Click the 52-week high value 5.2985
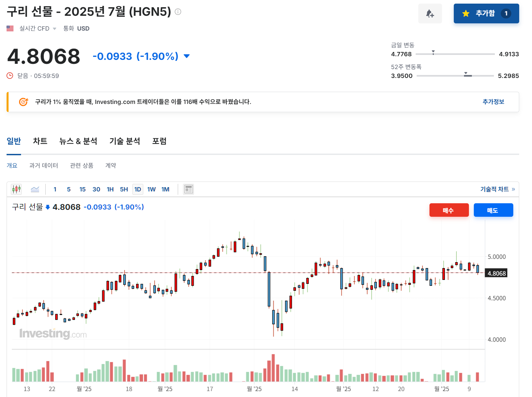The height and width of the screenshot is (397, 532). tap(508, 76)
